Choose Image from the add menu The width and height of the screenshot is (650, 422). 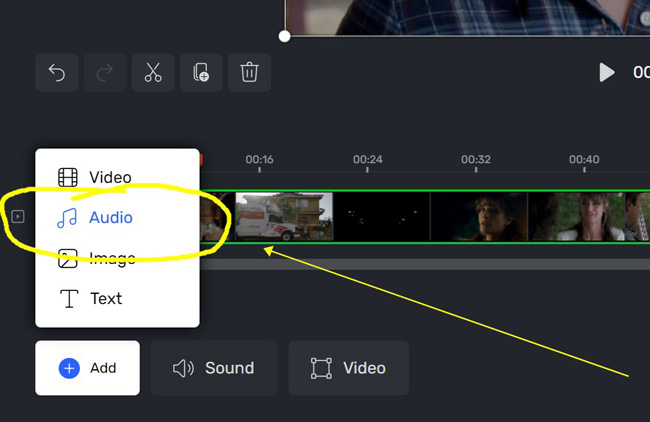coord(117,258)
